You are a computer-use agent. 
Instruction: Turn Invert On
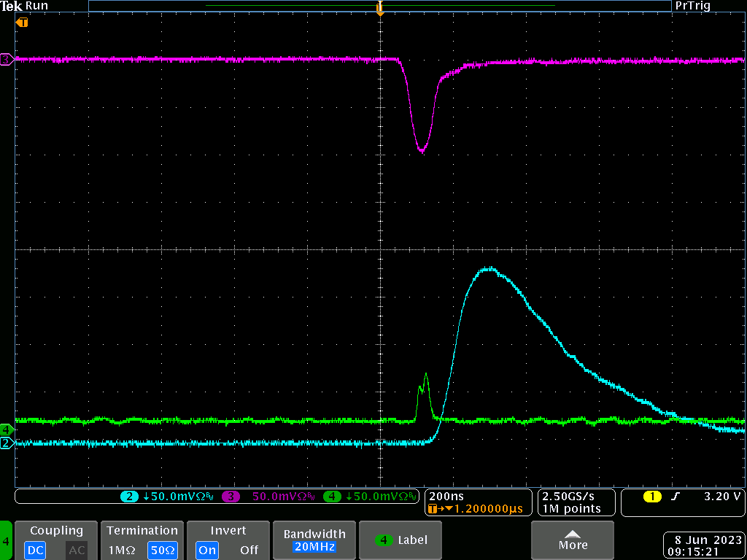tap(207, 550)
